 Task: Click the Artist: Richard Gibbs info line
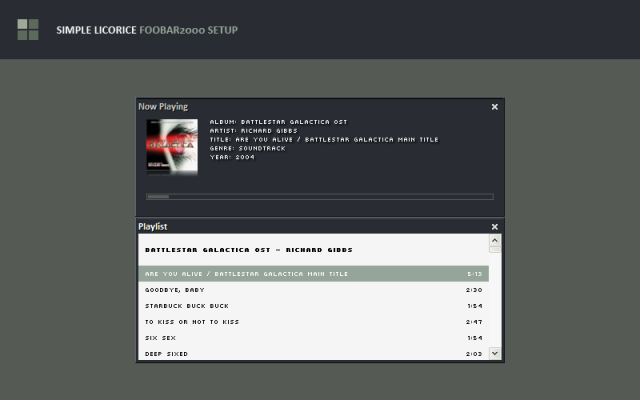pyautogui.click(x=253, y=131)
